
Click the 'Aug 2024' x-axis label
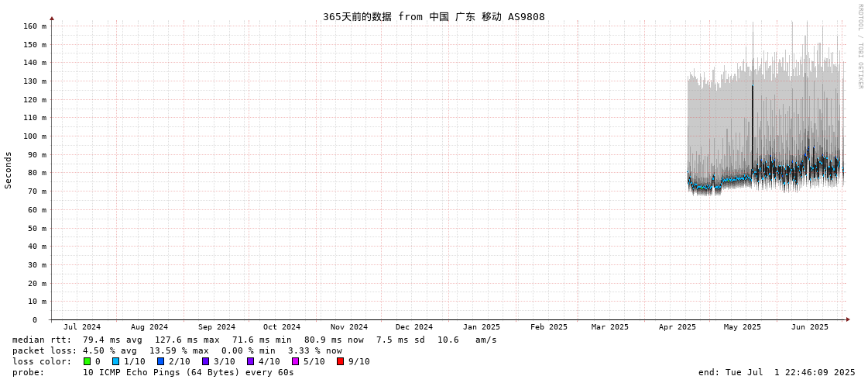tap(149, 327)
